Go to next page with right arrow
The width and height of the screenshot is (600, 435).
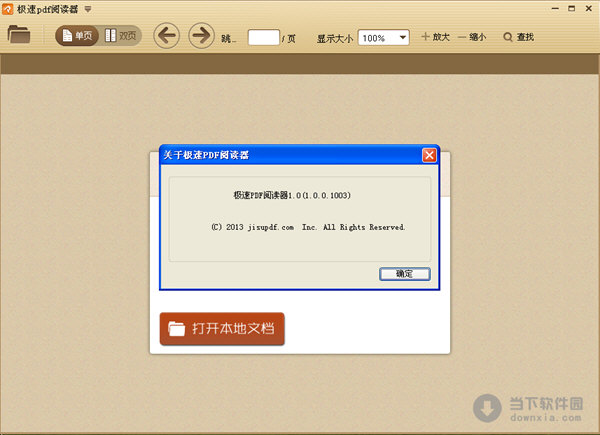point(201,36)
